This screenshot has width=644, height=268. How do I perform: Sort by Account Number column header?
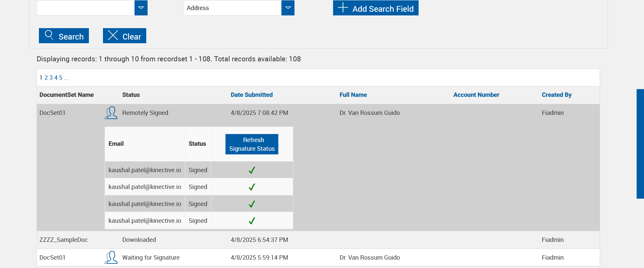pyautogui.click(x=476, y=95)
